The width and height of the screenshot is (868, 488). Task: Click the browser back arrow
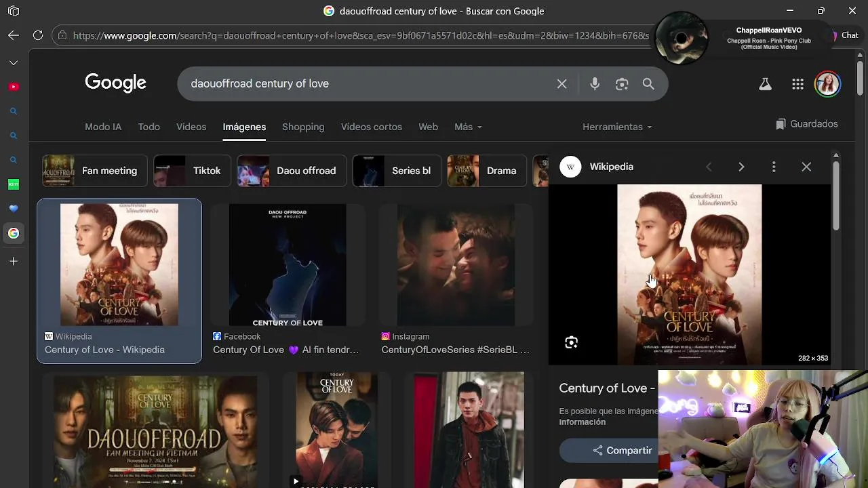[x=14, y=35]
